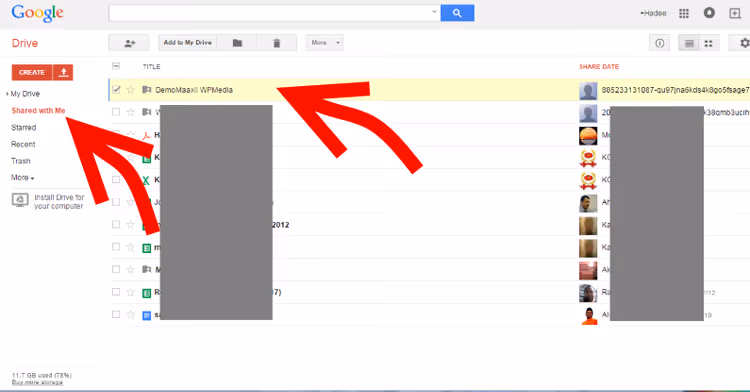
Task: Click the green Excel X file icon
Action: [146, 180]
